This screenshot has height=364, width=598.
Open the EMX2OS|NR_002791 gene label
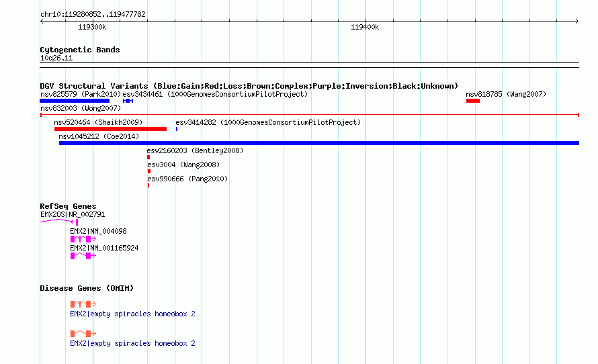[x=73, y=215]
